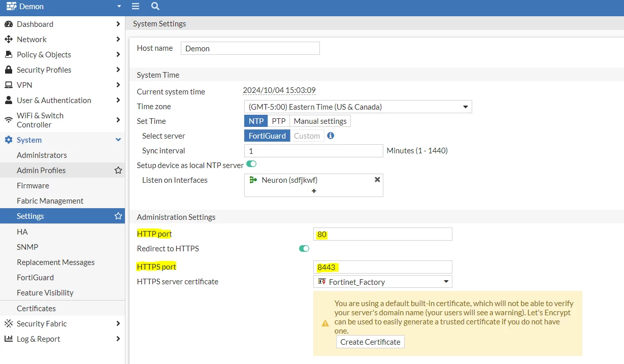624x364 pixels.
Task: Open the hamburger menu icon in top bar
Action: 136,6
